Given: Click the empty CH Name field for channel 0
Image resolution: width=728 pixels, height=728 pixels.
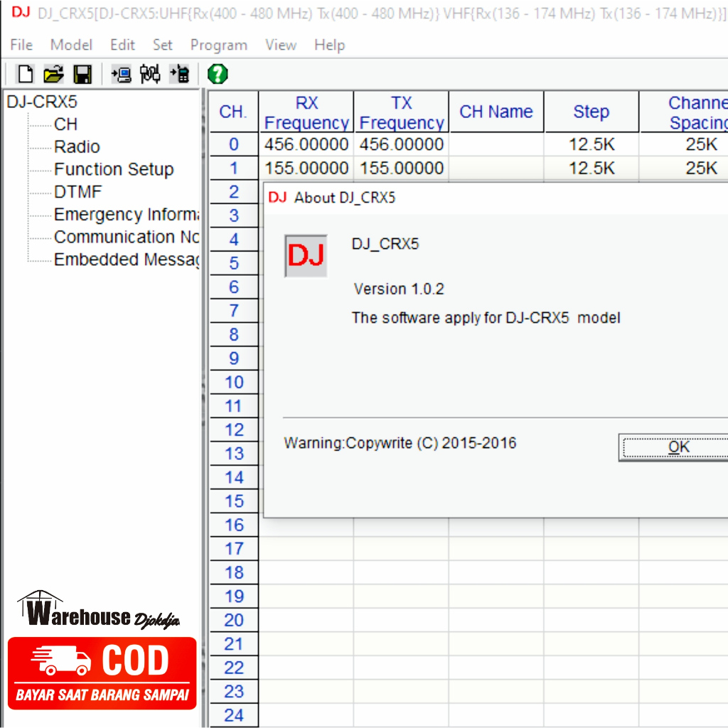Looking at the screenshot, I should [496, 144].
